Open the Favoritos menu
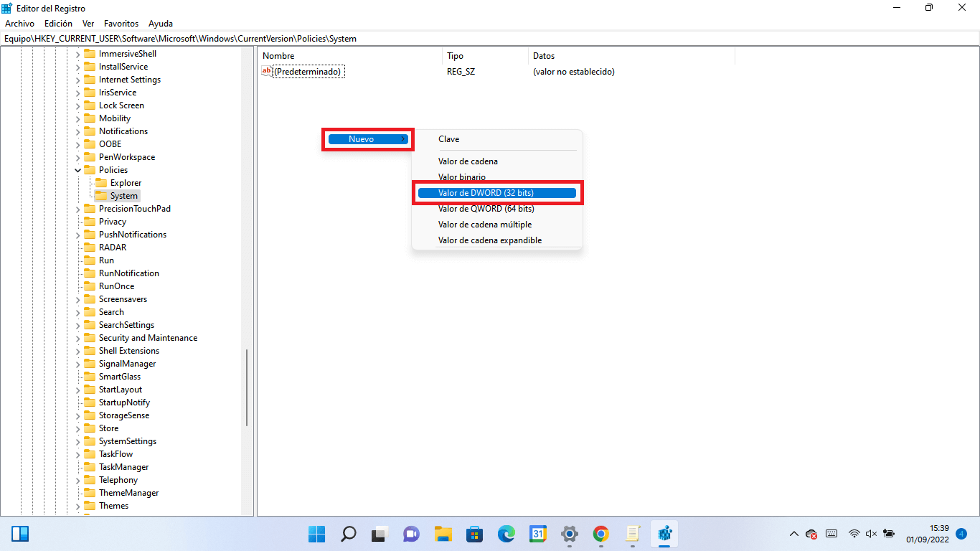The height and width of the screenshot is (551, 980). [x=121, y=24]
